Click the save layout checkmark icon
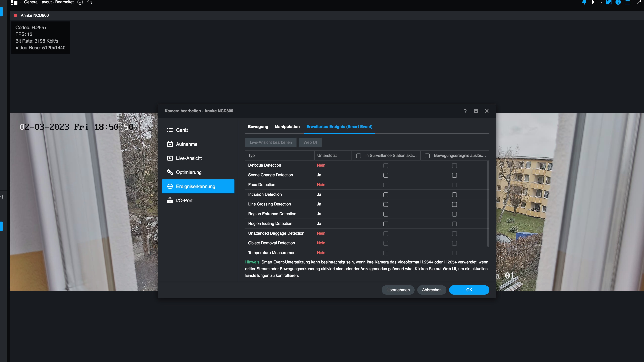The image size is (644, 362). pos(80,2)
